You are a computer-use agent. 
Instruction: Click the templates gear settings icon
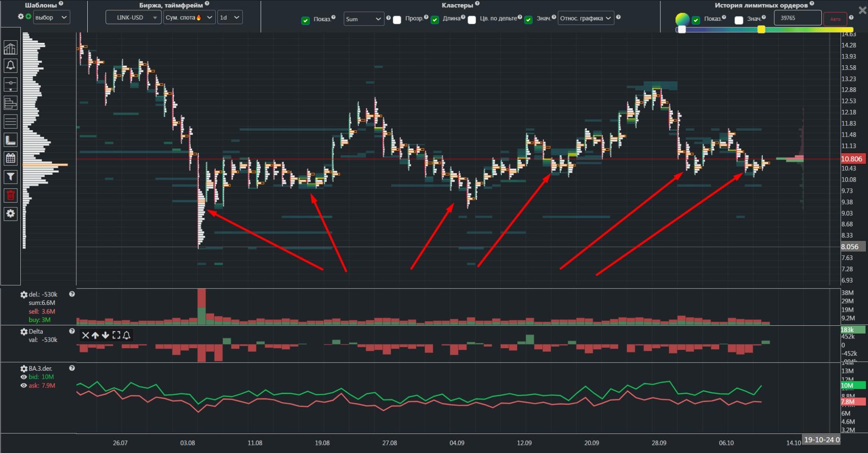21,17
